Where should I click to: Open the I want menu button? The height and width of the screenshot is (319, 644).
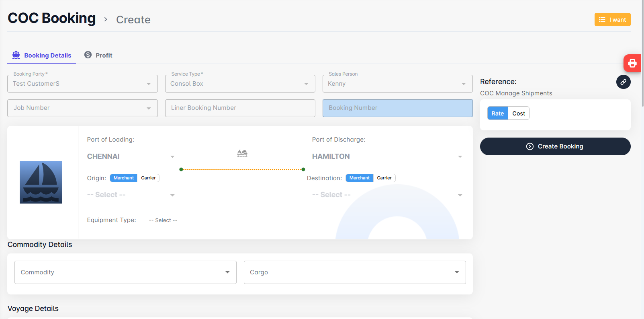point(612,20)
